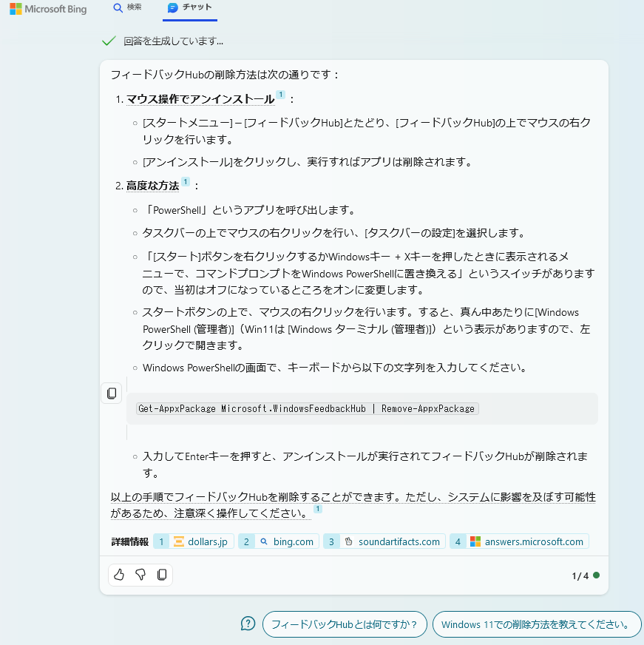Image resolution: width=644 pixels, height=645 pixels.
Task: Click the 1/4 turn counter
Action: (x=580, y=575)
